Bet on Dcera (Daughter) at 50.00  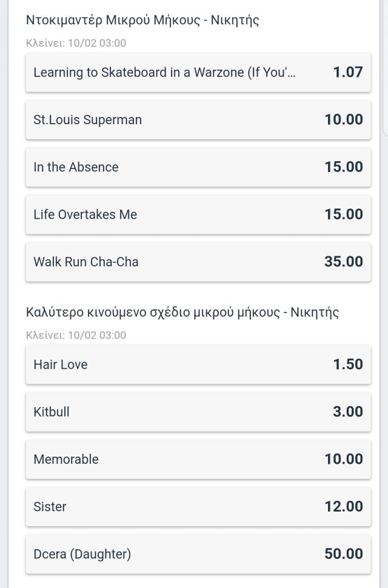pyautogui.click(x=198, y=554)
